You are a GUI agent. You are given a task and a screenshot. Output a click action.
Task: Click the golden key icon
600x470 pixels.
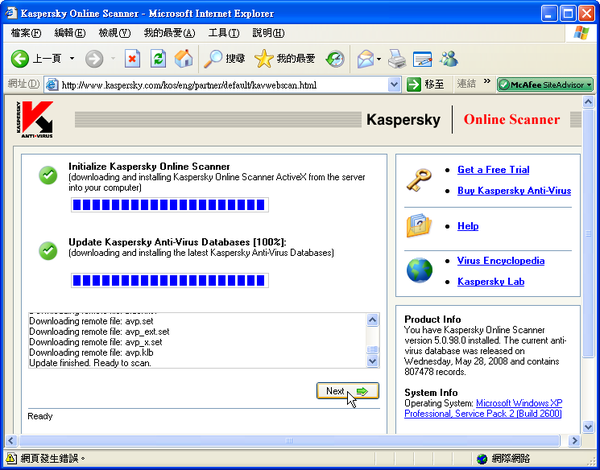click(419, 180)
